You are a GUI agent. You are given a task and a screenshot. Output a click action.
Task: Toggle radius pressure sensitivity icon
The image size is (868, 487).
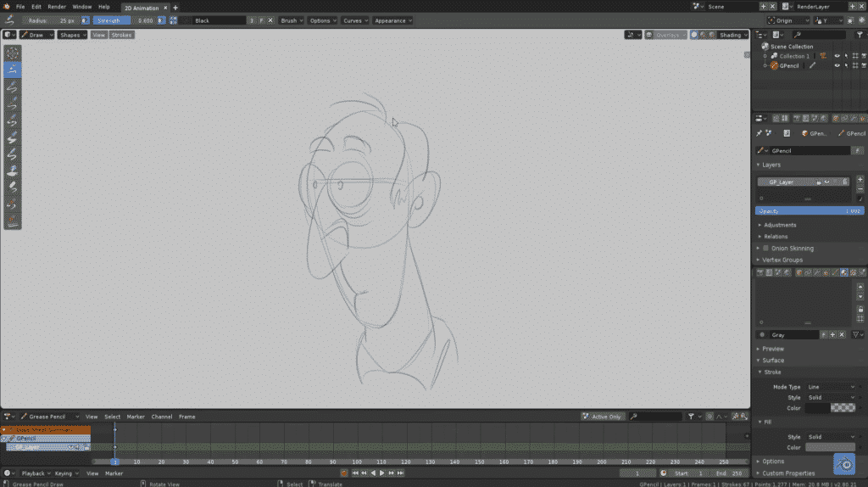85,20
